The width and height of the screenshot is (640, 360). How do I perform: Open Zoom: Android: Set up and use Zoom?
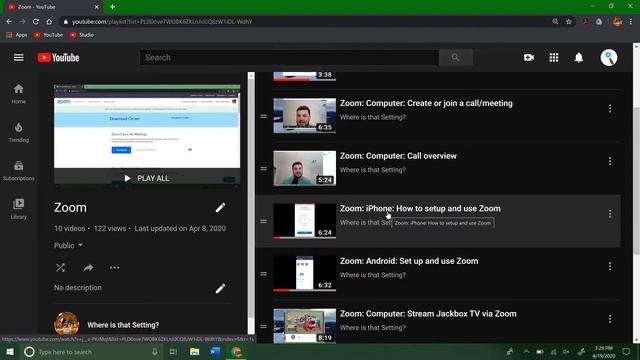409,261
